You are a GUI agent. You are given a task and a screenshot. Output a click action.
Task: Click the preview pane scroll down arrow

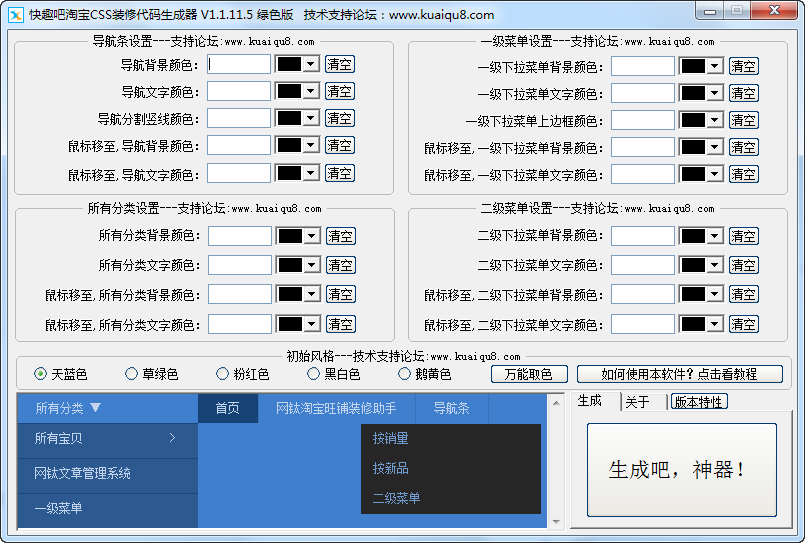coord(556,521)
